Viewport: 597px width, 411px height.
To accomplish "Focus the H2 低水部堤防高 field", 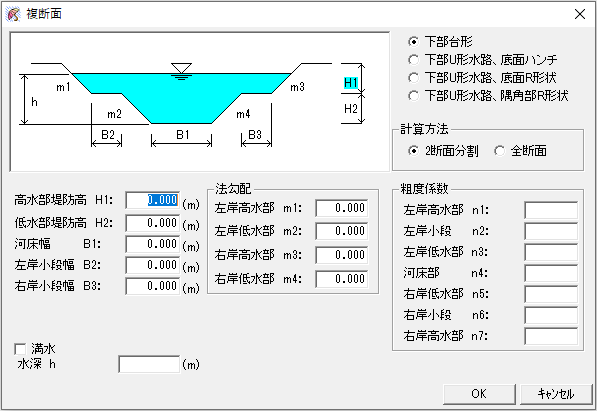I will coord(152,223).
